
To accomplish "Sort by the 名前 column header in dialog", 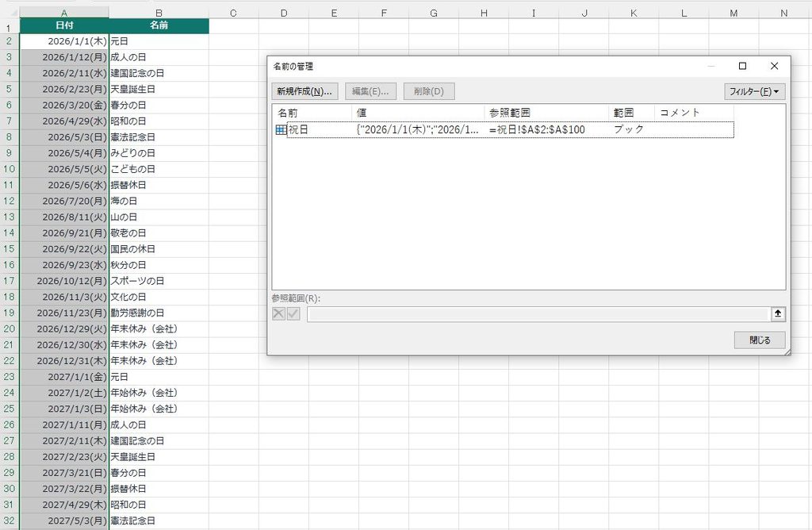I will (x=312, y=113).
